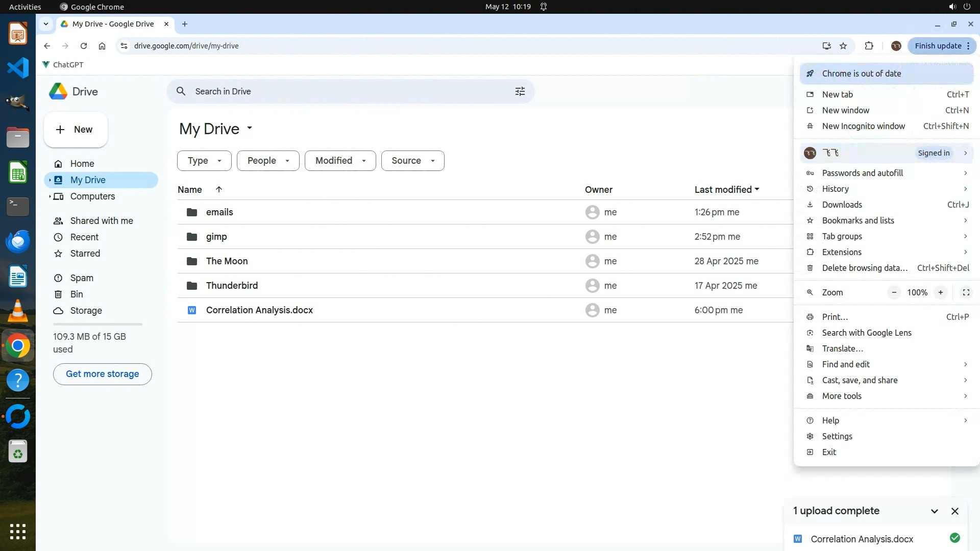Viewport: 980px width, 551px height.
Task: Click the search filter options icon
Action: 520,91
